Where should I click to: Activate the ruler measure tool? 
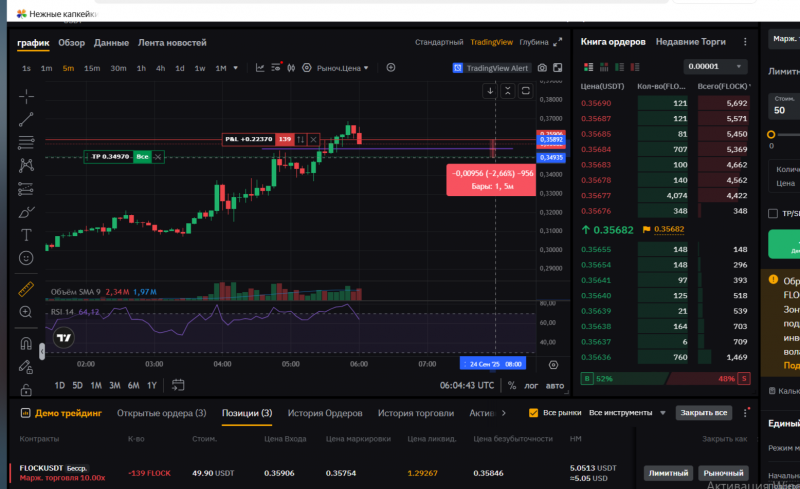(27, 289)
